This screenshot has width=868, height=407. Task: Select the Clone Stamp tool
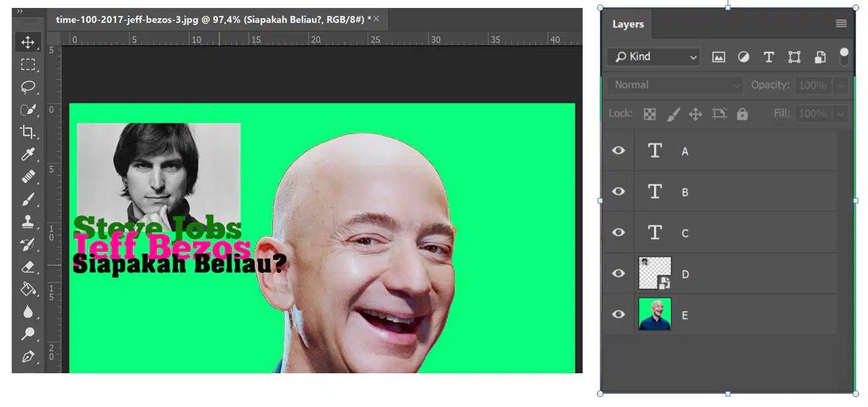coord(28,222)
